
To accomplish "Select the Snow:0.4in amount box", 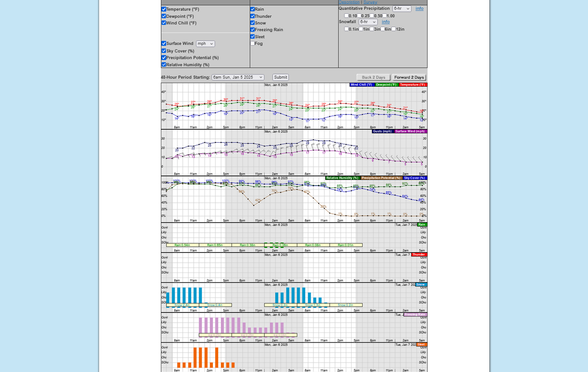I will [215, 305].
